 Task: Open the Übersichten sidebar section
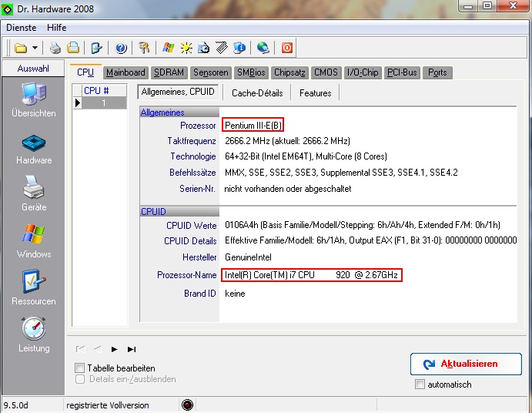tap(34, 100)
